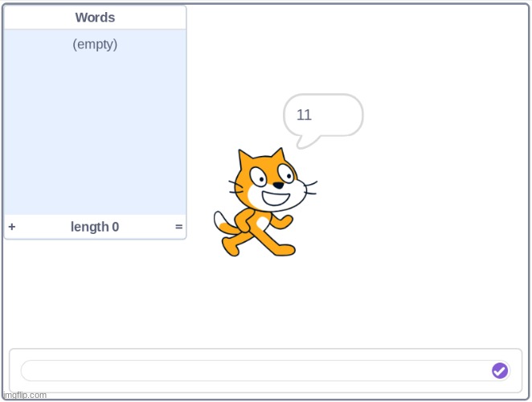The width and height of the screenshot is (532, 402).
Task: Click the number 11 in the speech bubble
Action: (304, 115)
